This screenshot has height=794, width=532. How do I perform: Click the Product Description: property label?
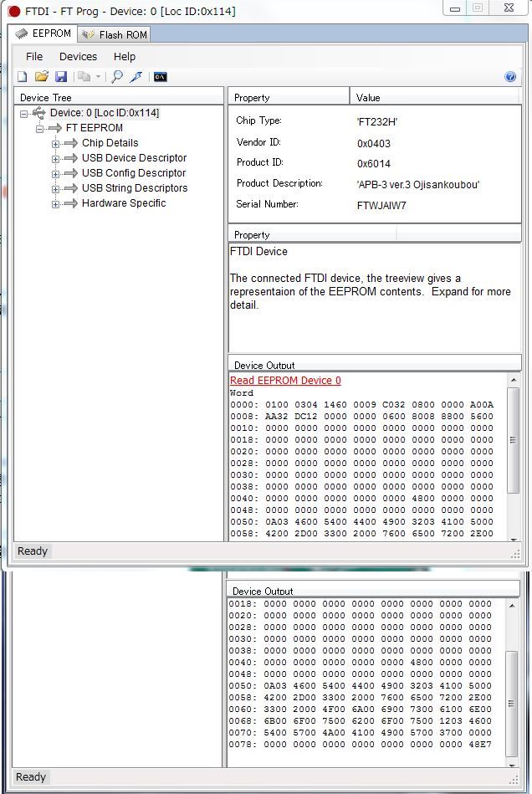click(279, 183)
